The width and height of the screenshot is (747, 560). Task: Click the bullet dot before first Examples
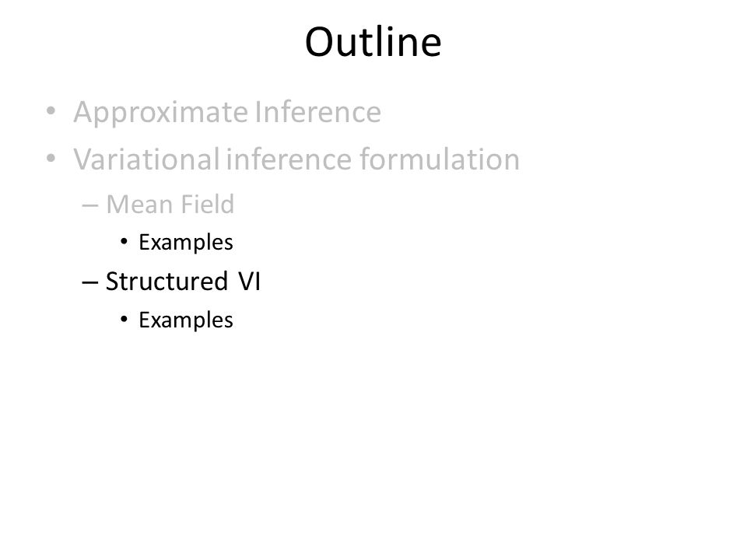[x=124, y=241]
